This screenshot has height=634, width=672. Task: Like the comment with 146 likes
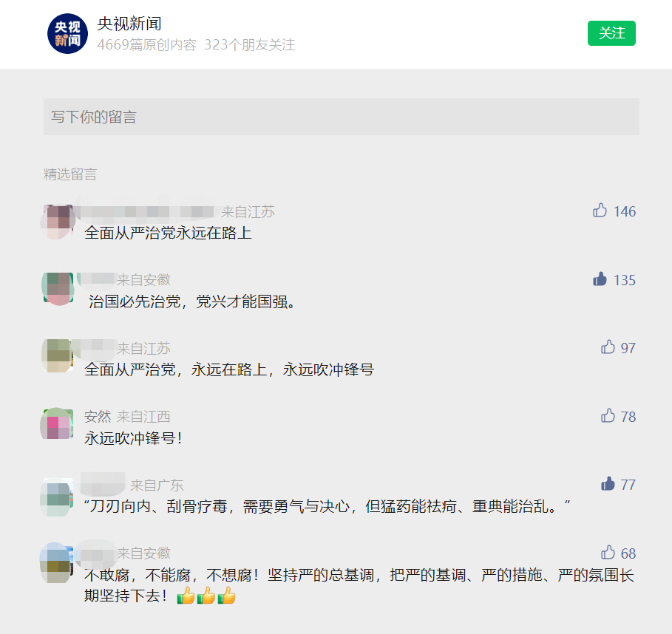click(600, 211)
